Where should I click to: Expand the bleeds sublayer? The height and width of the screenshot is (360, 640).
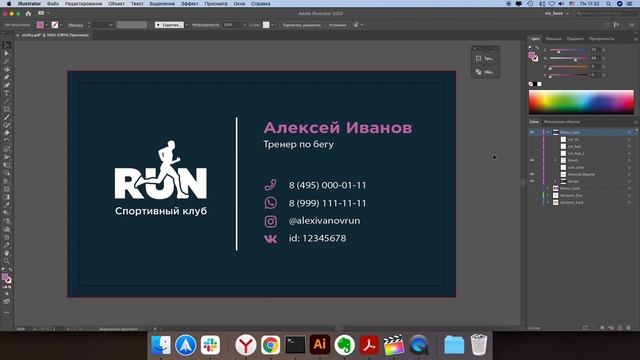[x=555, y=160]
